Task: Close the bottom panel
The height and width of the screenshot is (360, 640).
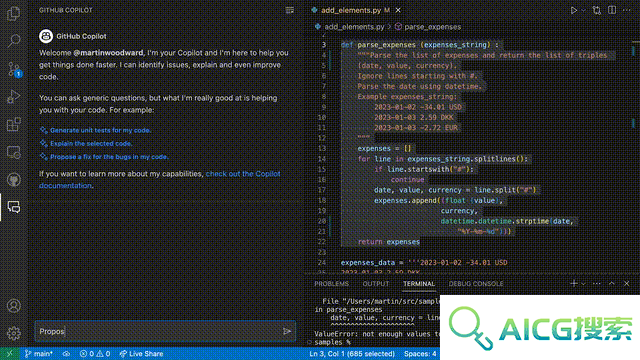Action: (627, 283)
